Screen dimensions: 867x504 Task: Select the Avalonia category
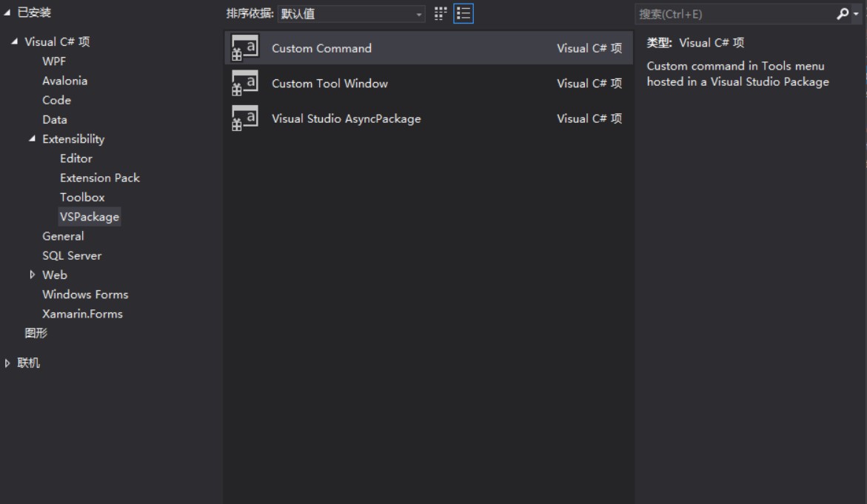[x=64, y=81]
